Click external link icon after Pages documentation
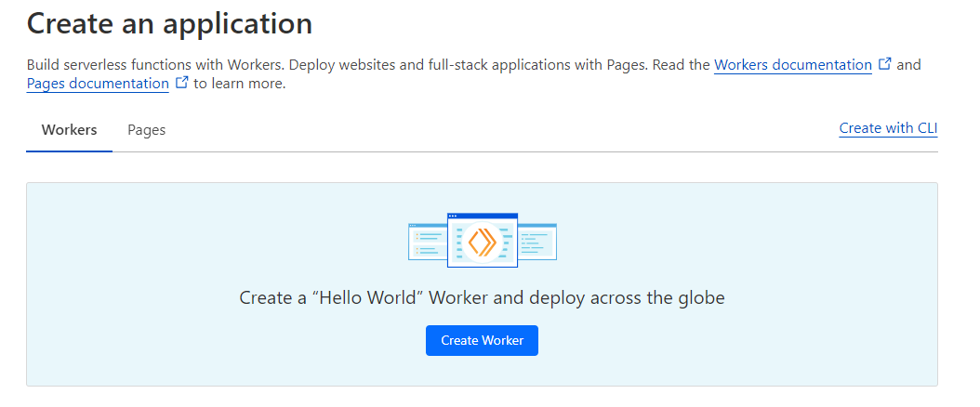This screenshot has width=980, height=407. (x=182, y=83)
